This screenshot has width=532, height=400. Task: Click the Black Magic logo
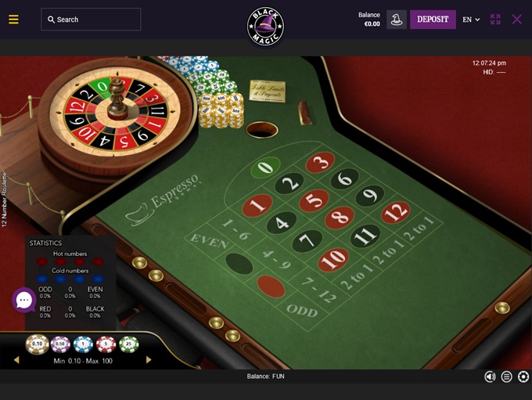(x=265, y=26)
